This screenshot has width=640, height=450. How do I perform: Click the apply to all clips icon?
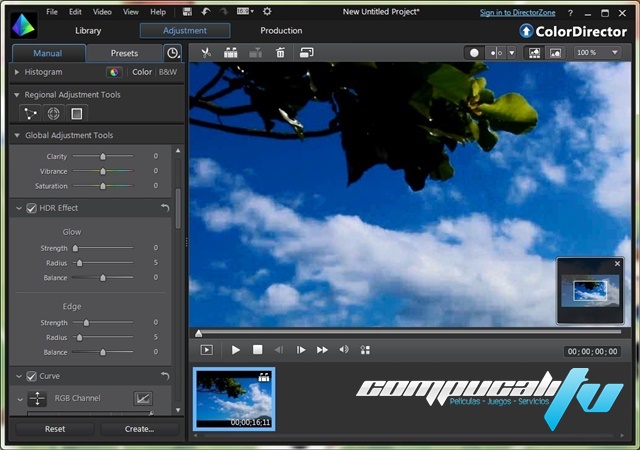pos(307,53)
